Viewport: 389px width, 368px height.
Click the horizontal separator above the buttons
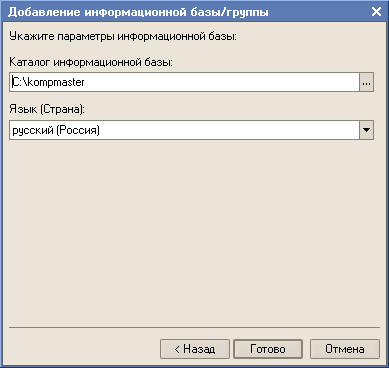pyautogui.click(x=194, y=328)
